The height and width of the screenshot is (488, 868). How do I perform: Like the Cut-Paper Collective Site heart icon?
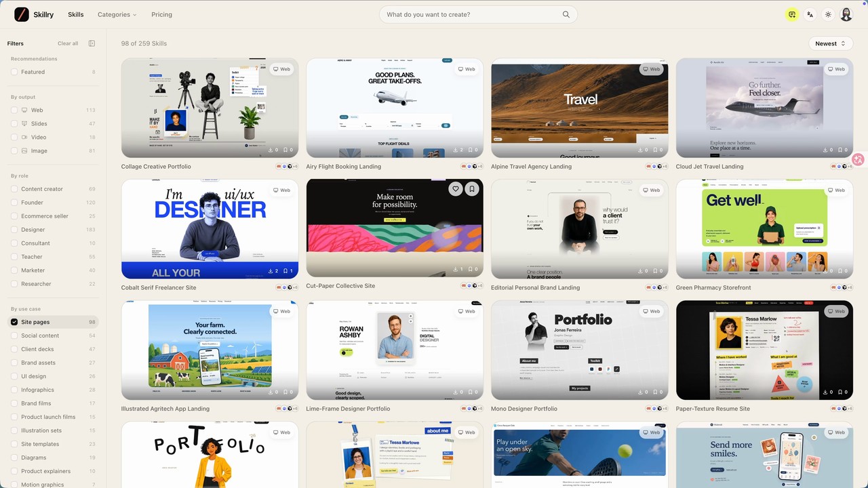[x=456, y=189]
